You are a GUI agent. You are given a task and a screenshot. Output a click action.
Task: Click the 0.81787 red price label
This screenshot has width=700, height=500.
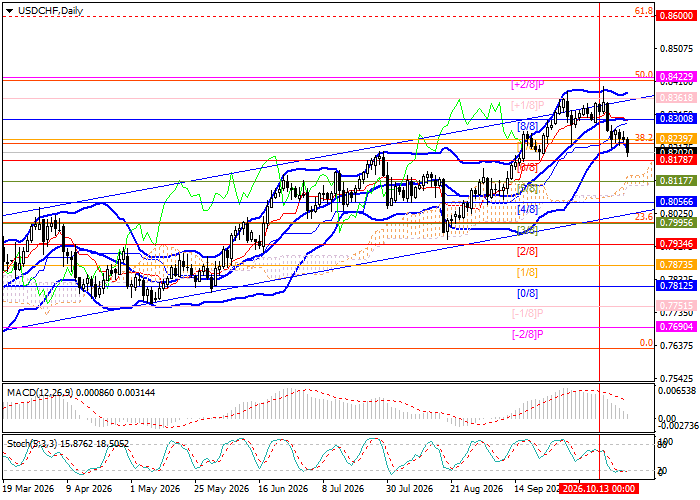[x=676, y=160]
